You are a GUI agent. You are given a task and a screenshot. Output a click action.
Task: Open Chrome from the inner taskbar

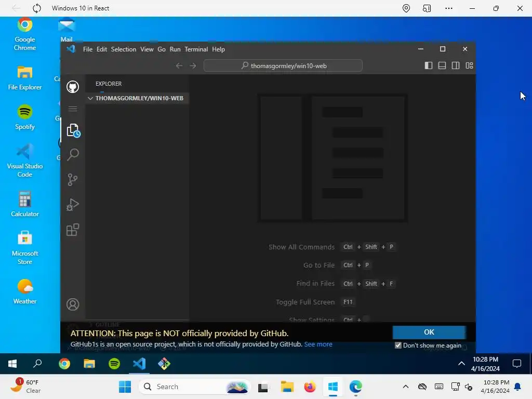point(64,364)
